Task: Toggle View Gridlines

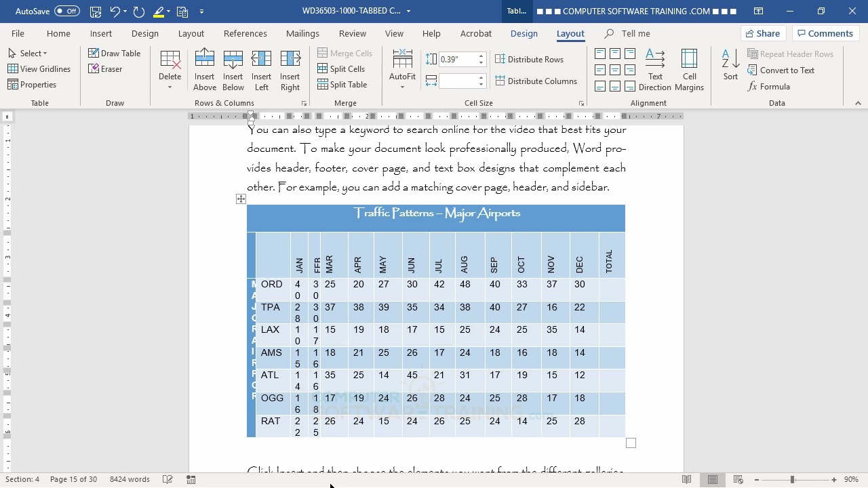Action: click(39, 69)
